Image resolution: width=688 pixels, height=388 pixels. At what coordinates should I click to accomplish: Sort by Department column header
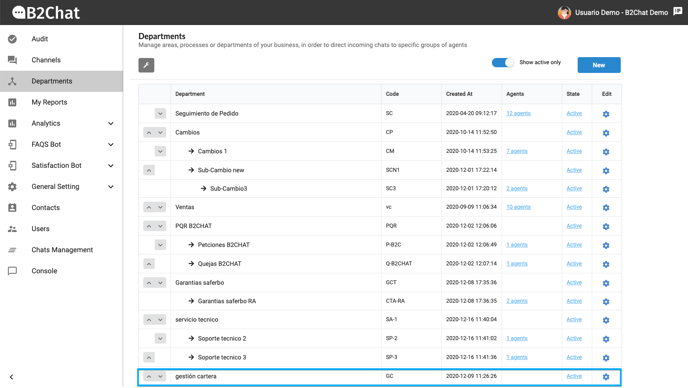pyautogui.click(x=190, y=94)
